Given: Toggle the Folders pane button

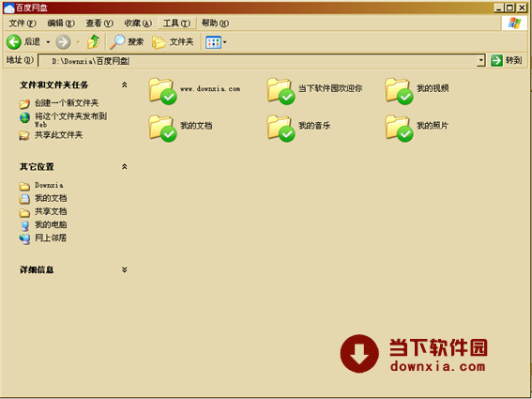Looking at the screenshot, I should click(x=173, y=42).
